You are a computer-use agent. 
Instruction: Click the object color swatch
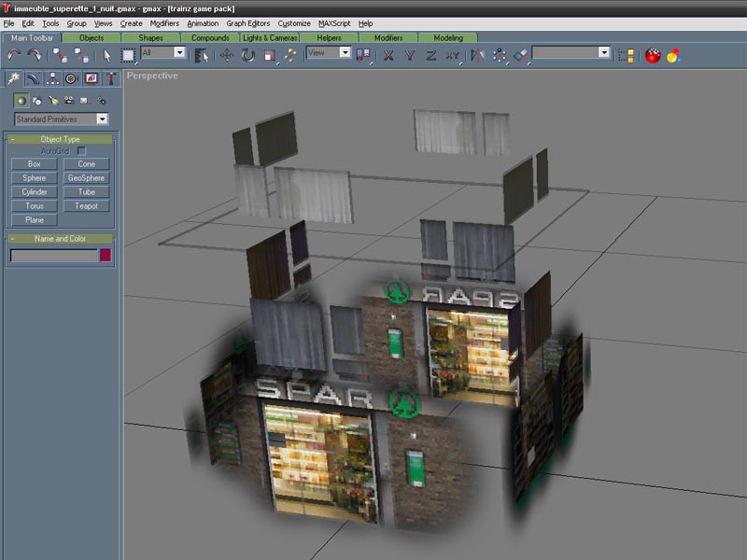[106, 255]
